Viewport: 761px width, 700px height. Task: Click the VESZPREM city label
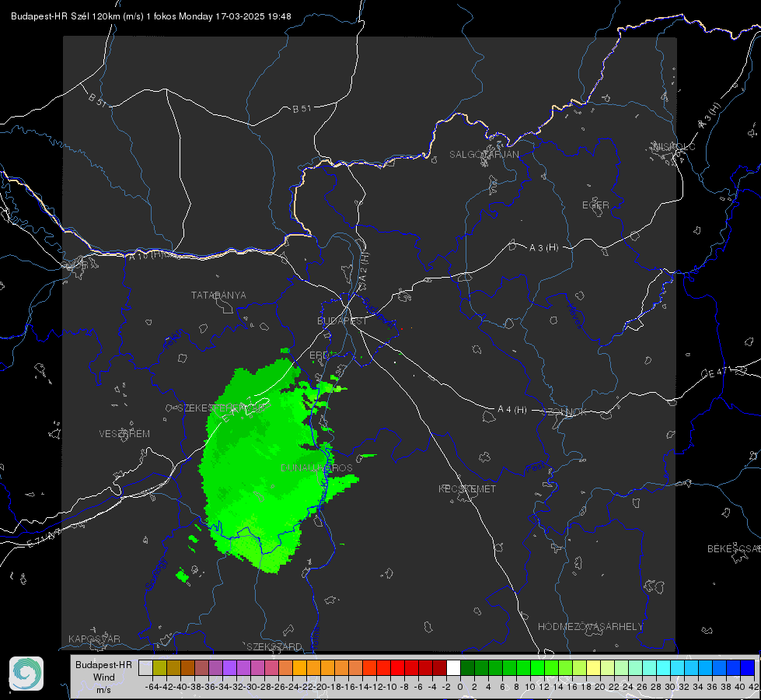tap(124, 434)
